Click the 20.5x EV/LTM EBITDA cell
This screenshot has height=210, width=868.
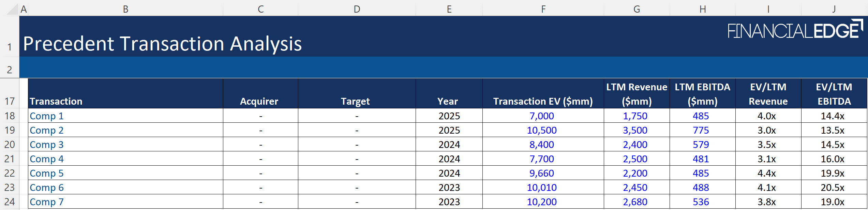click(833, 187)
